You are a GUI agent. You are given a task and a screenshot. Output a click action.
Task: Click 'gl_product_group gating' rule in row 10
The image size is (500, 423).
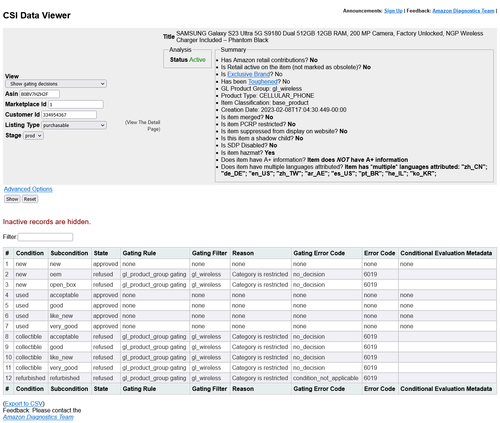click(155, 357)
